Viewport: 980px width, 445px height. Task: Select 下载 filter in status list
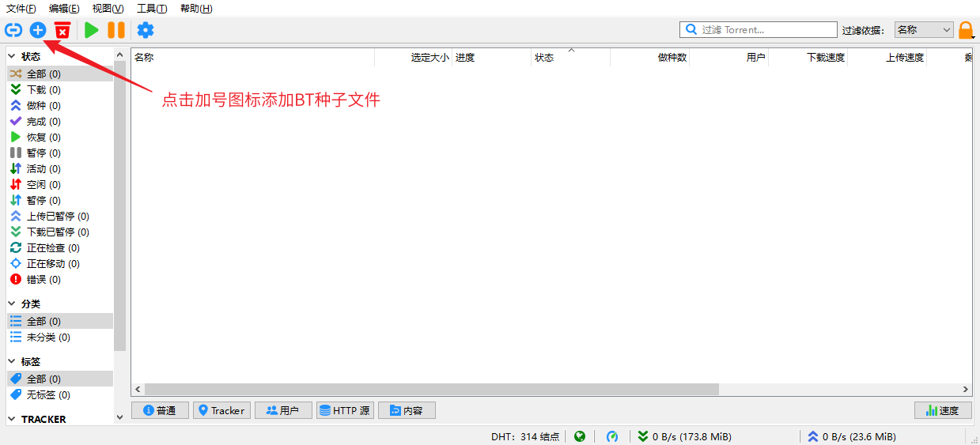pyautogui.click(x=43, y=90)
